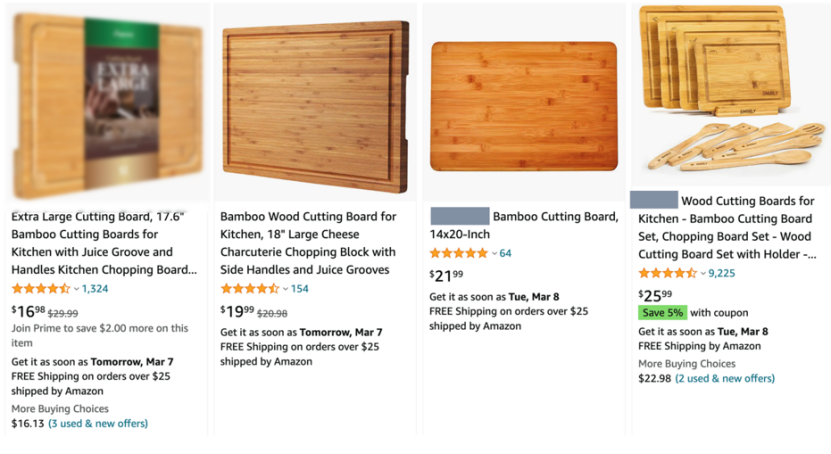Image resolution: width=831 pixels, height=454 pixels.
Task: Open the star rating icons of the Extra Large Cutting Board
Action: 41,289
